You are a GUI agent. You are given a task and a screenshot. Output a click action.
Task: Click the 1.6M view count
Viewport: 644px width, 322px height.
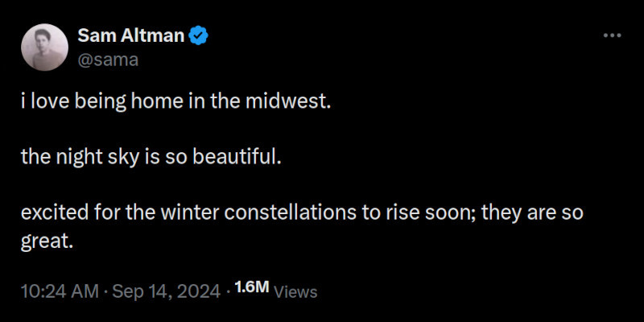point(251,288)
